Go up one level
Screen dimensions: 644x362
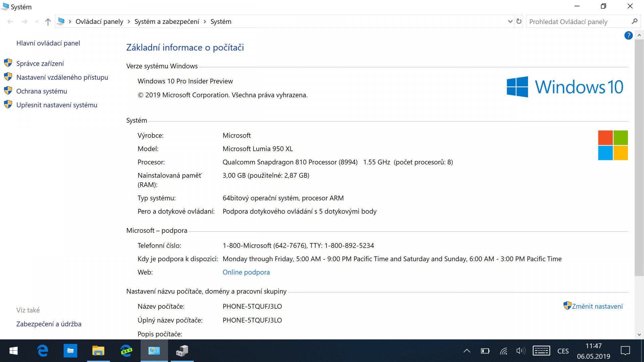(x=48, y=22)
